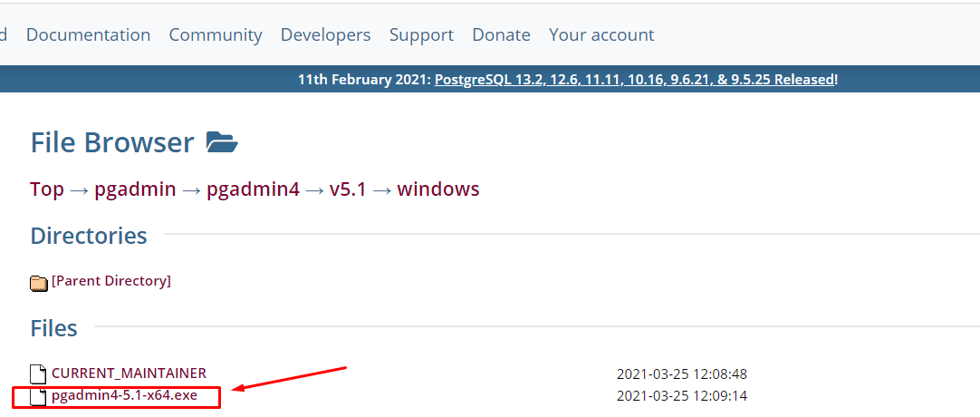This screenshot has width=980, height=417.
Task: Click the open folder icon beside File Browser
Action: 222,142
